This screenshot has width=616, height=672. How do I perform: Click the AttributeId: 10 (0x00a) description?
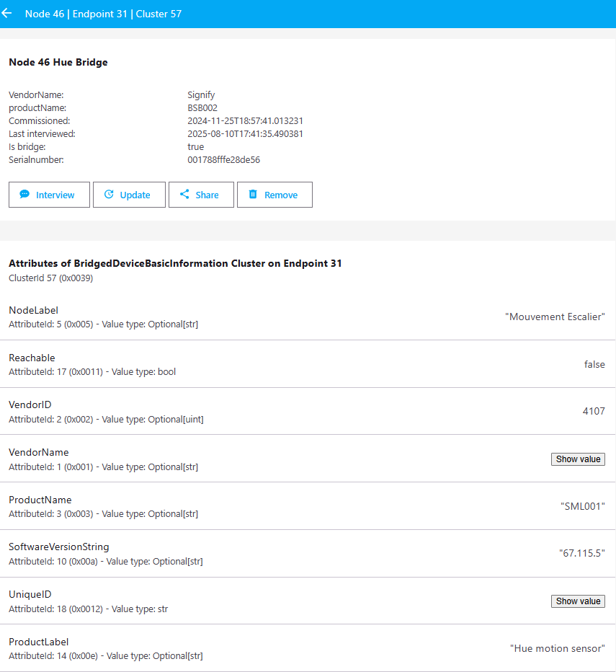(106, 562)
